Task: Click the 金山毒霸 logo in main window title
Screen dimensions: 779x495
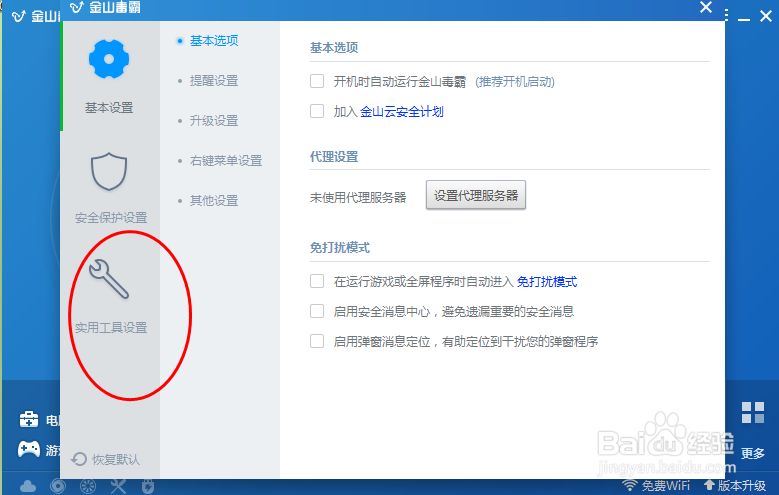Action: 19,16
